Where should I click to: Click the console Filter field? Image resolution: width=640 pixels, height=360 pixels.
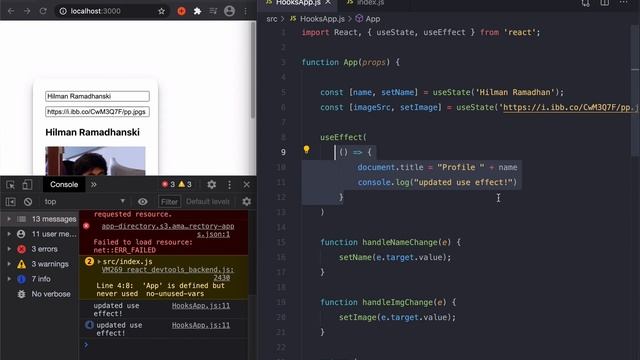click(169, 202)
